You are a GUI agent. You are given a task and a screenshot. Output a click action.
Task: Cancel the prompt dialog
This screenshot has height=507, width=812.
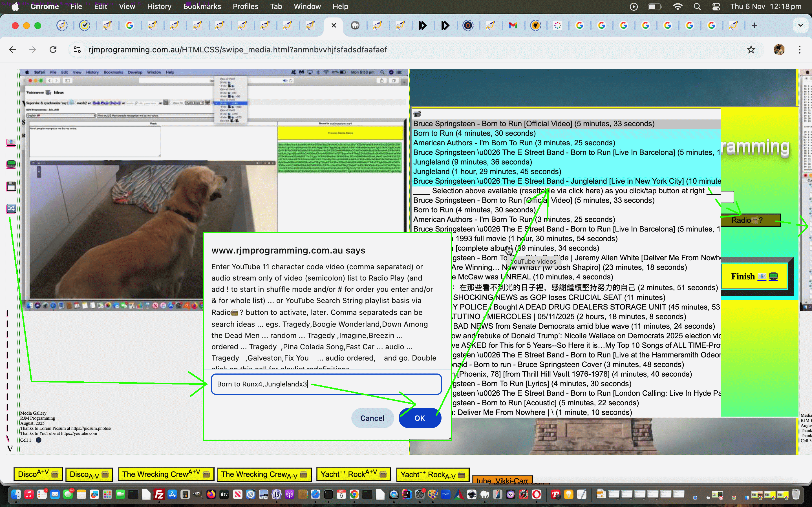(x=372, y=418)
